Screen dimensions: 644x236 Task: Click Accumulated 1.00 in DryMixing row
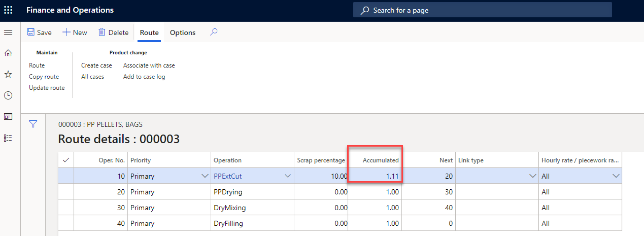click(375, 208)
